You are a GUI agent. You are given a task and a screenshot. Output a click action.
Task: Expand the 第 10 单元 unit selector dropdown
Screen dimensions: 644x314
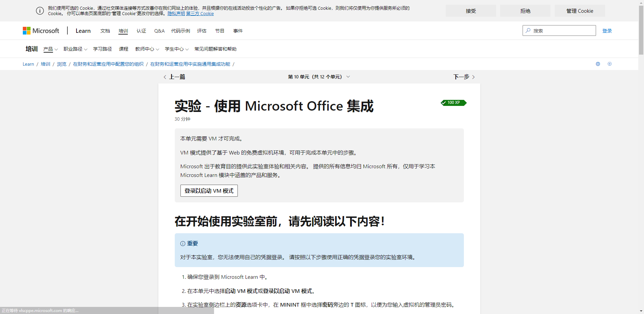point(319,77)
